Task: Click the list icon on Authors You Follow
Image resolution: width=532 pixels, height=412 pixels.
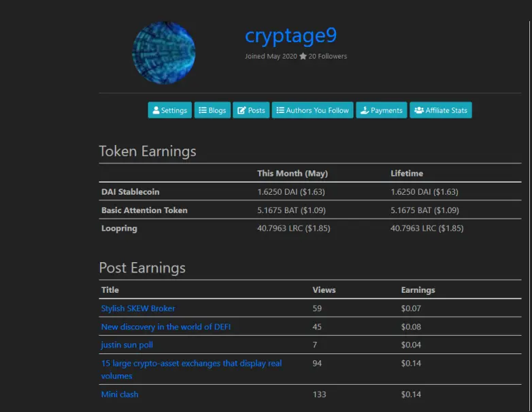Action: click(280, 110)
